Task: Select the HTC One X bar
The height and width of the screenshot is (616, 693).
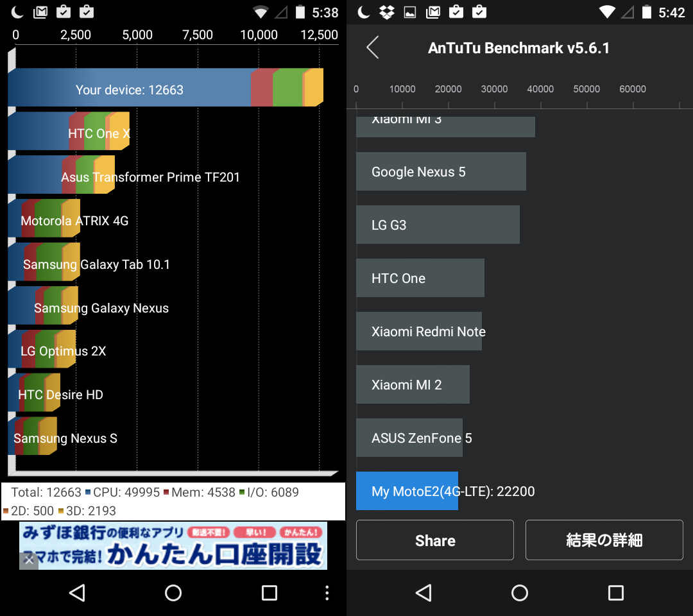Action: 69,131
